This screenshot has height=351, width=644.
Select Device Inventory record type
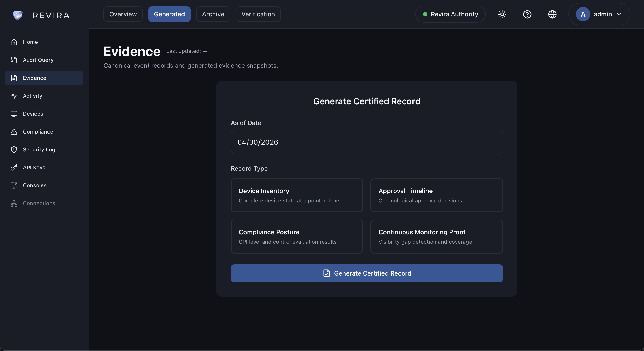tap(297, 195)
